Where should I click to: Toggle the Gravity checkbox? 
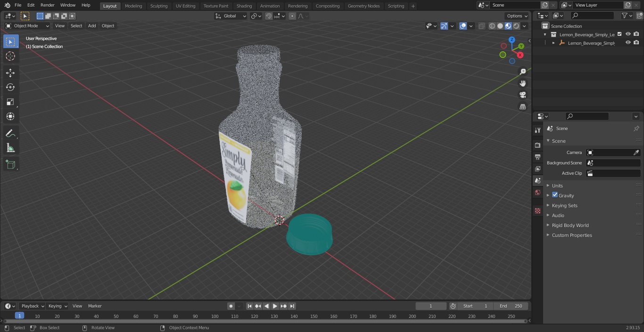pos(555,195)
